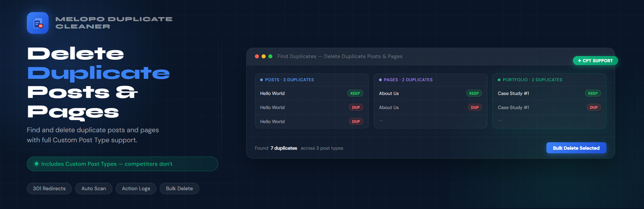Image resolution: width=644 pixels, height=209 pixels.
Task: Click the 'Find and delete duplicate posts' description
Action: pos(93,135)
